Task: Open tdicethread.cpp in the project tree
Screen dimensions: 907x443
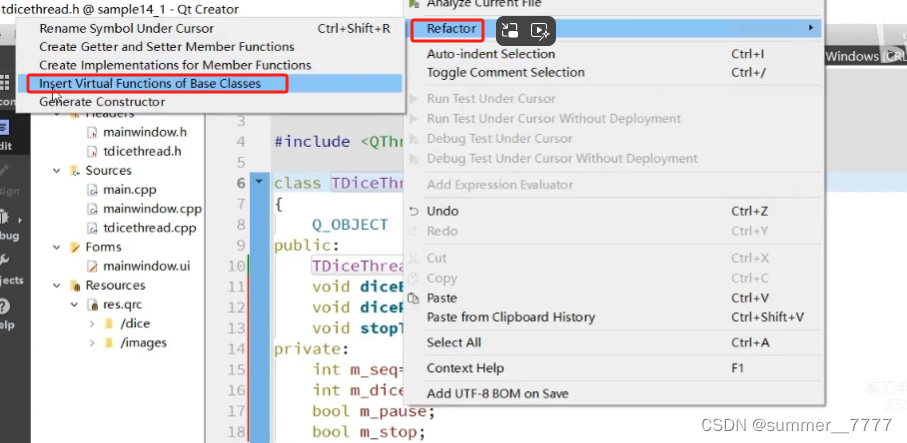Action: 150,227
